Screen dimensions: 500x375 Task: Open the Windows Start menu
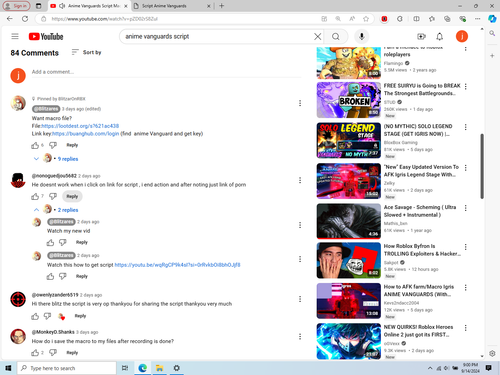(8, 368)
